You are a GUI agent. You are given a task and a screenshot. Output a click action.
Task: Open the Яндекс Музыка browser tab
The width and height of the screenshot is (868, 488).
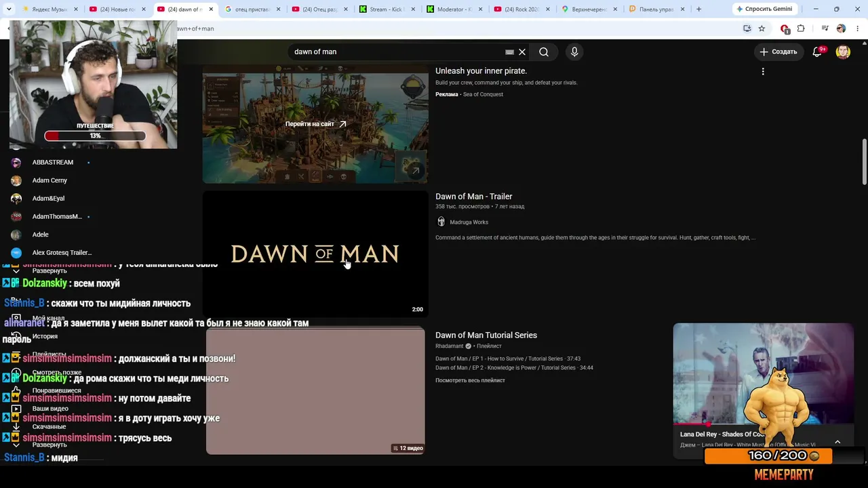pos(49,9)
